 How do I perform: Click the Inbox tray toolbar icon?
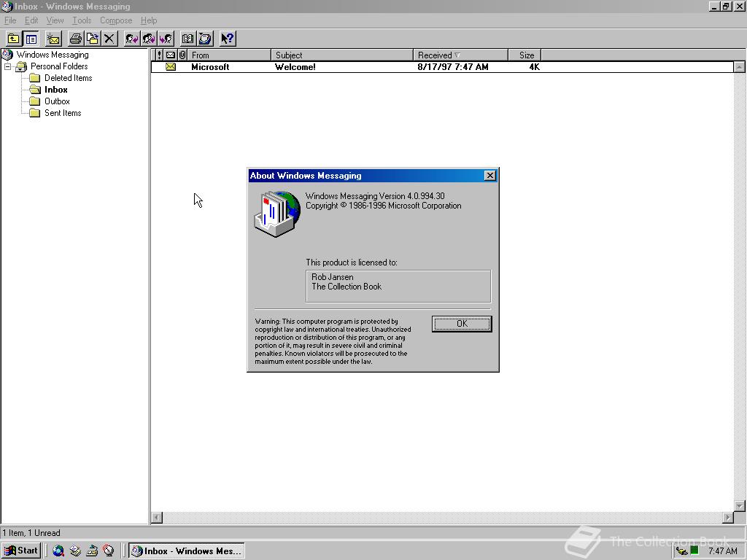(205, 39)
